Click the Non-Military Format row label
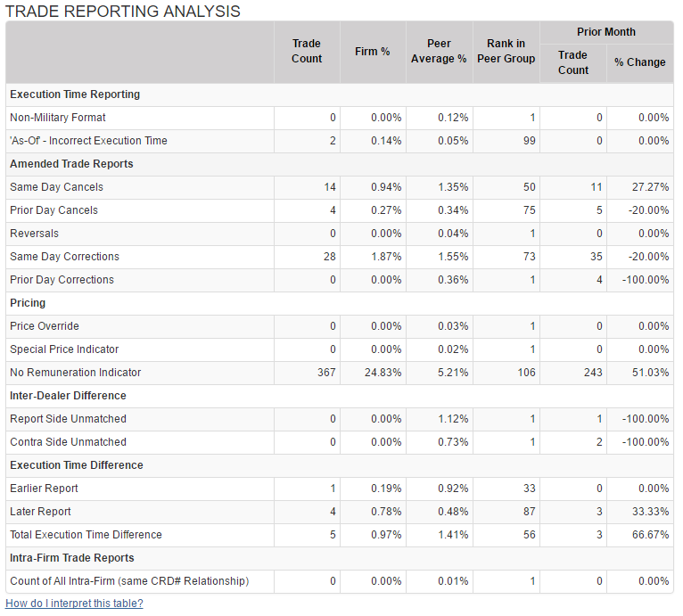The height and width of the screenshot is (616, 683). 58,118
